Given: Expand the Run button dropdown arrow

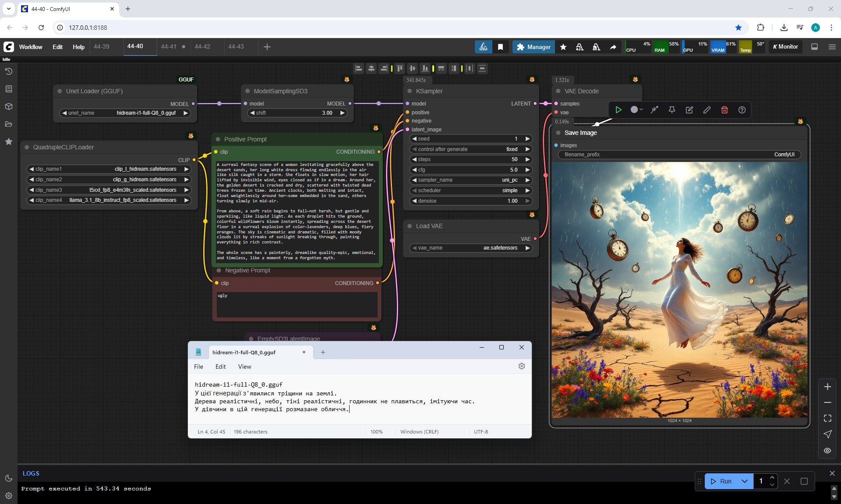Looking at the screenshot, I should [x=744, y=481].
